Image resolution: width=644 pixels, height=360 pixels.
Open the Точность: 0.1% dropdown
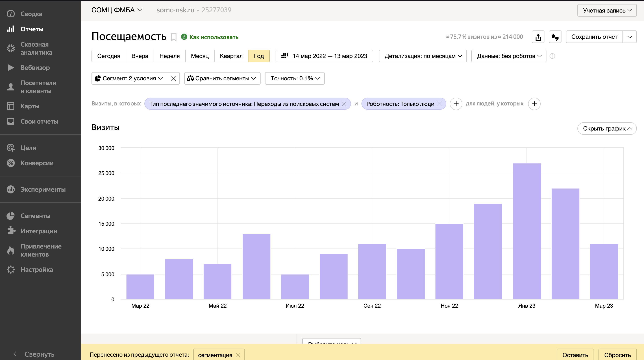[295, 78]
